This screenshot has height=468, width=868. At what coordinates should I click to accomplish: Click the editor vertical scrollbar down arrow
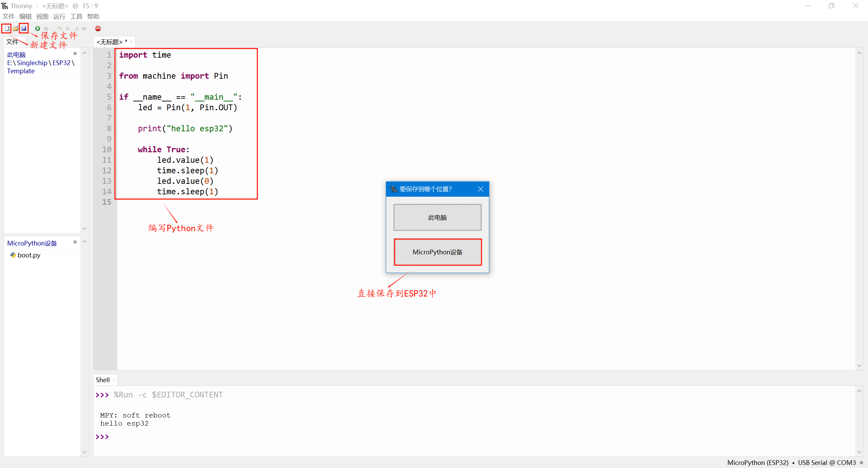pos(859,366)
